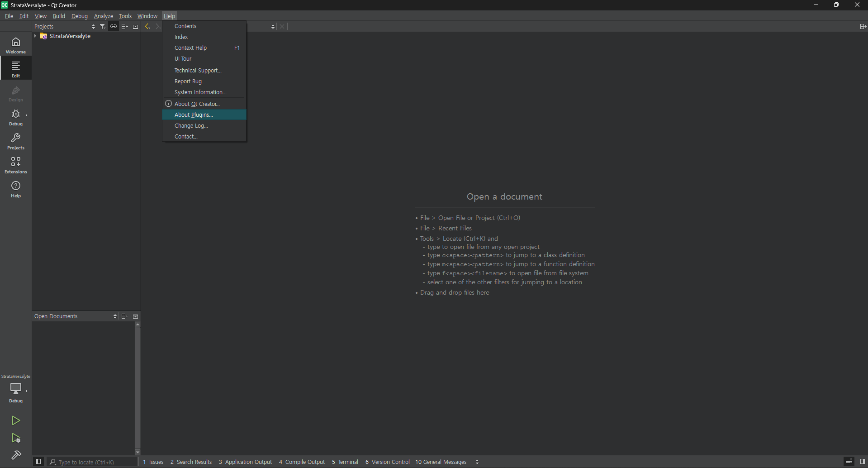Show the Issues output pane

[x=153, y=462]
